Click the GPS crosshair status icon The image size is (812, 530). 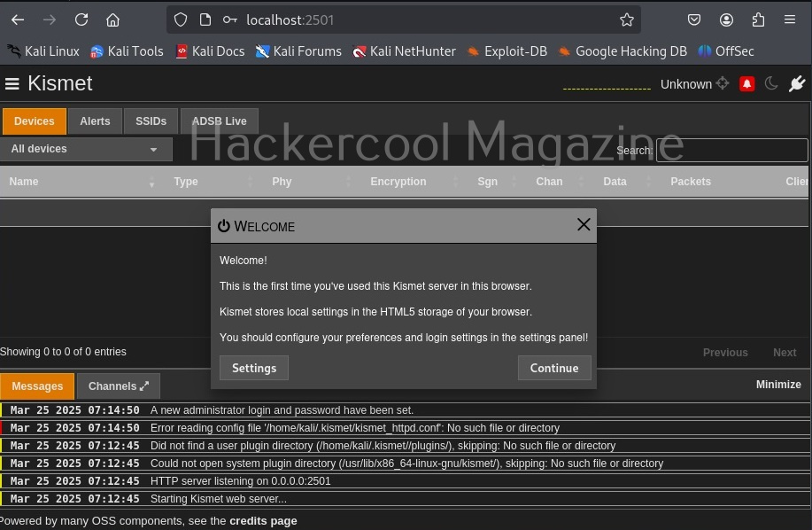(723, 83)
